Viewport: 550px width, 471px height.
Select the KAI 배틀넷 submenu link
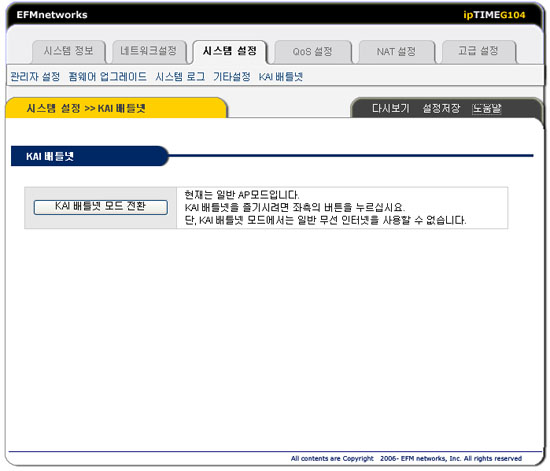[281, 76]
